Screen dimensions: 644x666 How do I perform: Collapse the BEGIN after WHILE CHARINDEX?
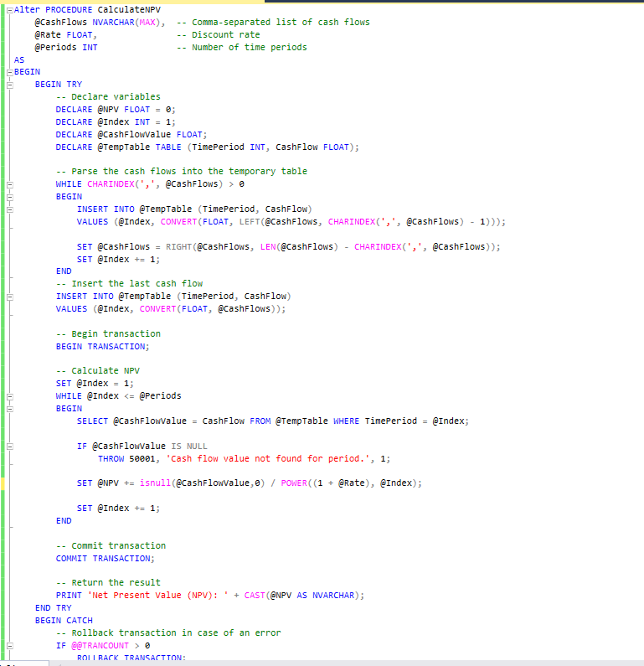point(10,197)
